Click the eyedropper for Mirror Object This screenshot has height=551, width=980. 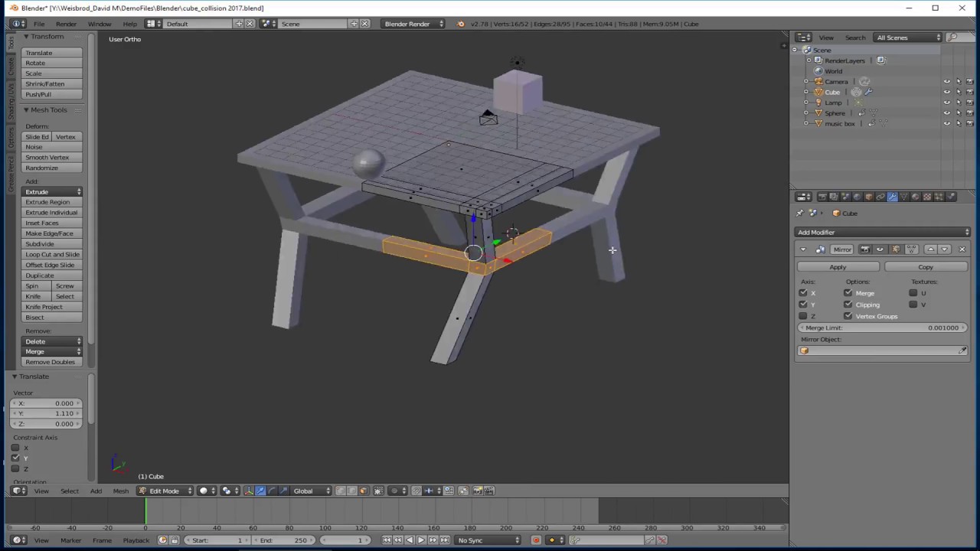click(x=962, y=350)
